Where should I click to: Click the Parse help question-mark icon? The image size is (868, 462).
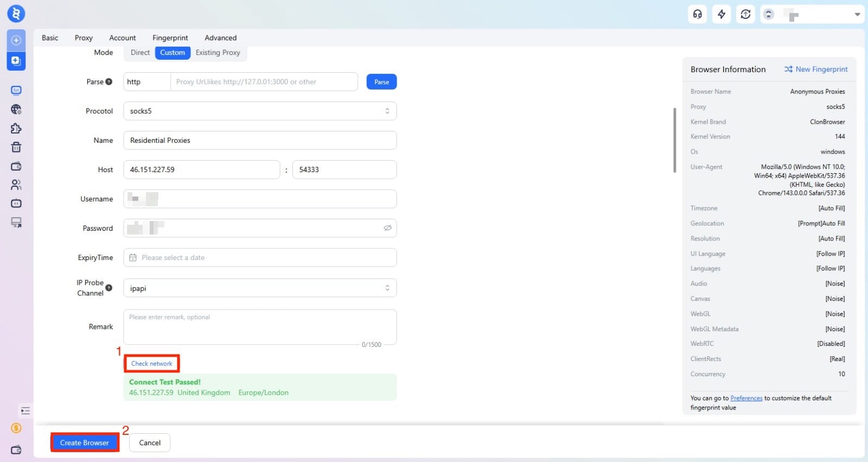109,81
